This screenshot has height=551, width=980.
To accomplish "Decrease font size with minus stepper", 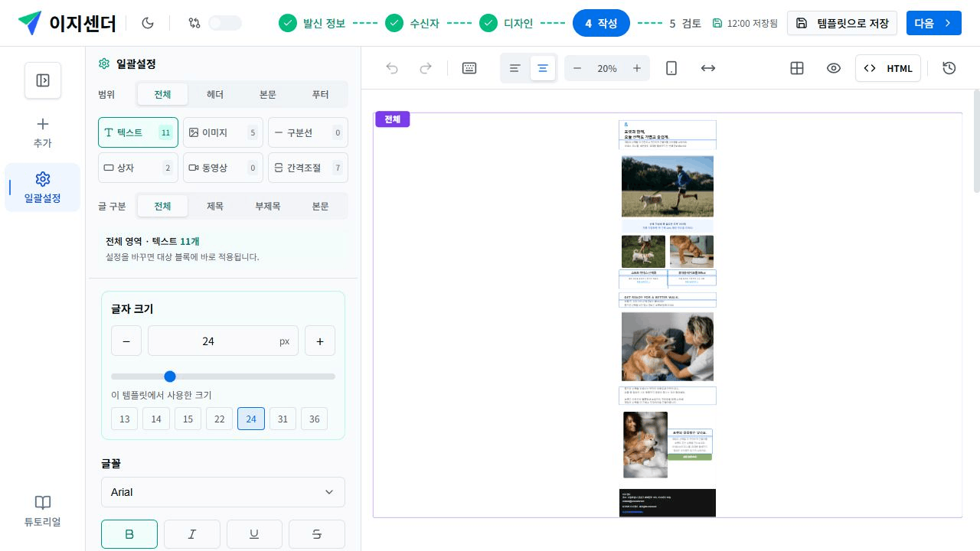I will tap(126, 341).
